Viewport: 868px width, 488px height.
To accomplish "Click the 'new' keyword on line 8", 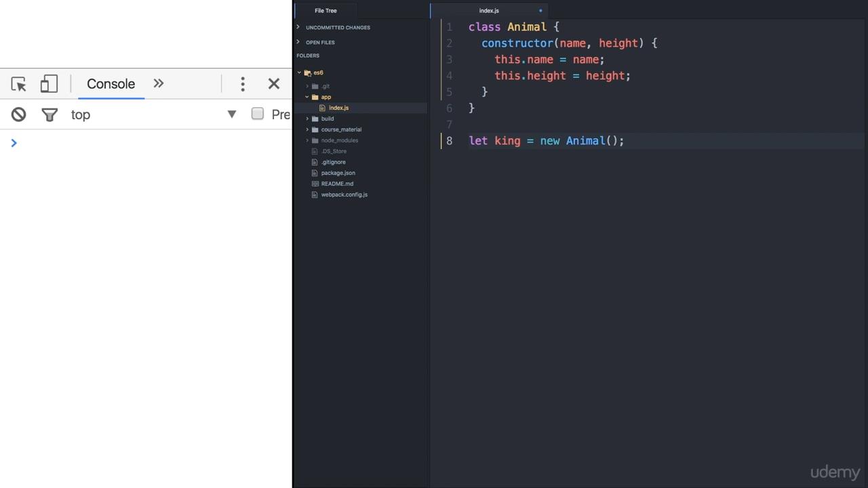I will click(550, 141).
